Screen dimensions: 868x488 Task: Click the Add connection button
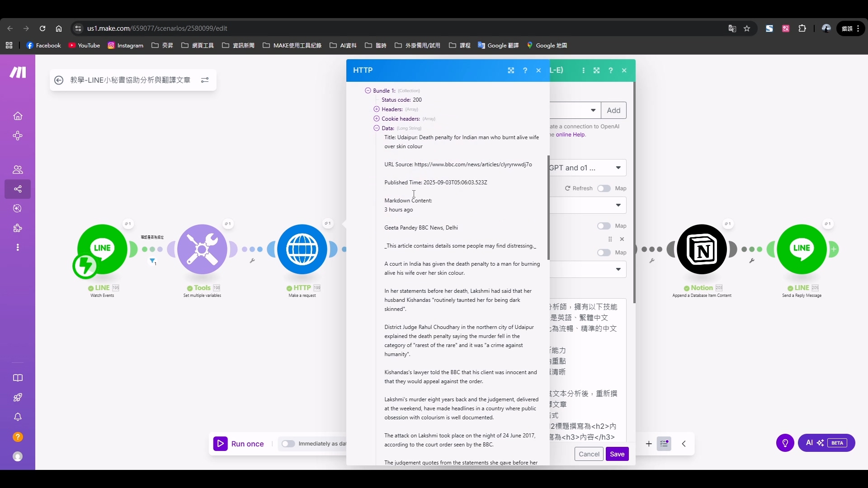(613, 110)
